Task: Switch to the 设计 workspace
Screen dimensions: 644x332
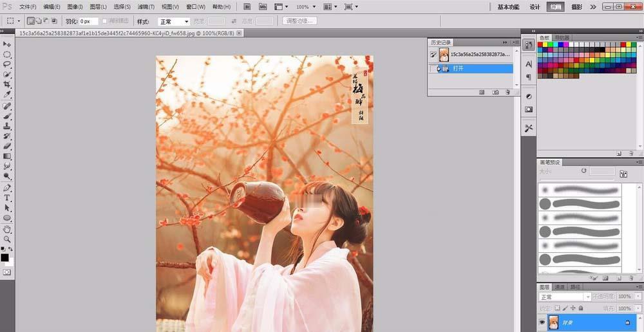Action: click(x=535, y=6)
